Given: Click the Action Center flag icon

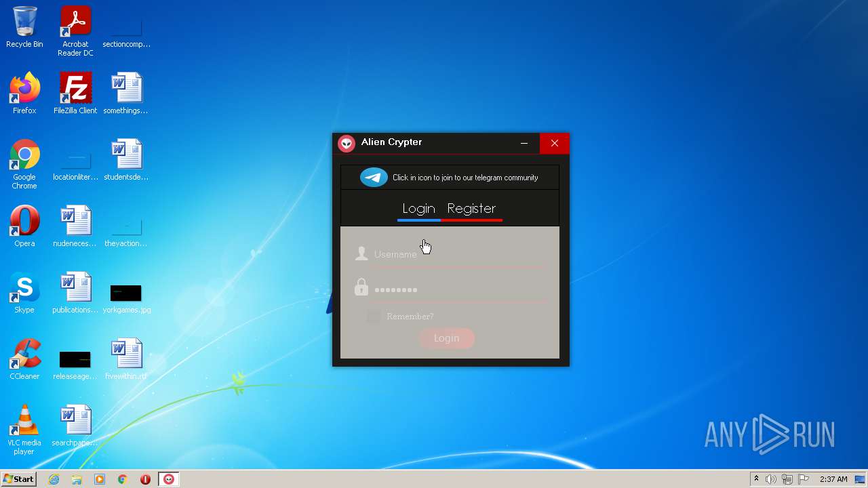Looking at the screenshot, I should (804, 479).
